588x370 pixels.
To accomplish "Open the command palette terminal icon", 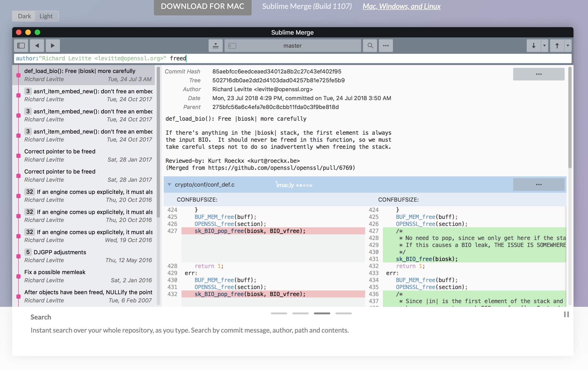I will click(232, 46).
